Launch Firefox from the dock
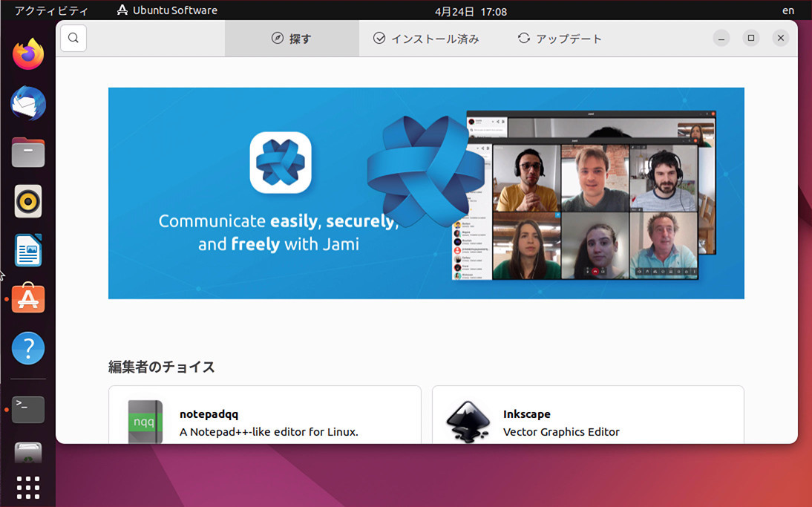Screen dimensions: 812x507 click(28, 54)
